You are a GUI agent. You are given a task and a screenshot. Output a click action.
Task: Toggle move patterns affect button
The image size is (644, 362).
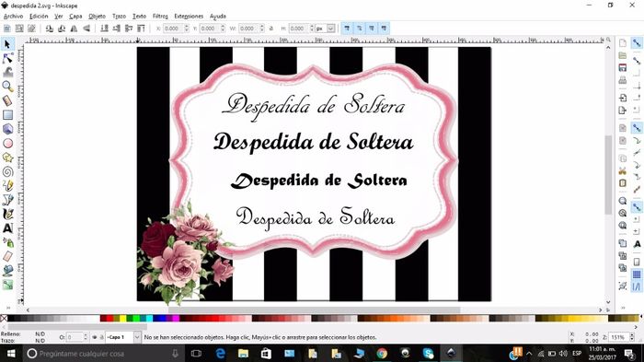coord(384,29)
